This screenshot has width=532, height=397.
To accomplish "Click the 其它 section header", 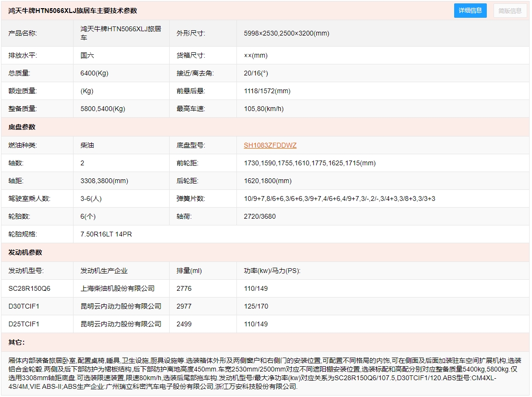I will click(17, 343).
